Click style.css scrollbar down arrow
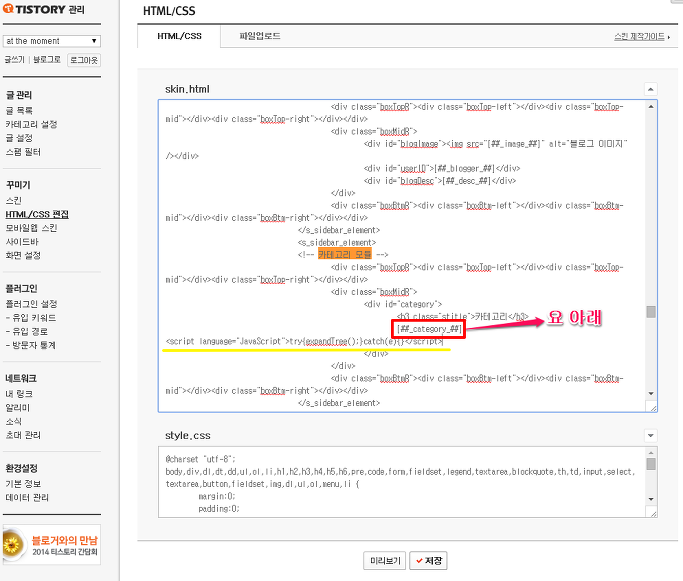 651,499
